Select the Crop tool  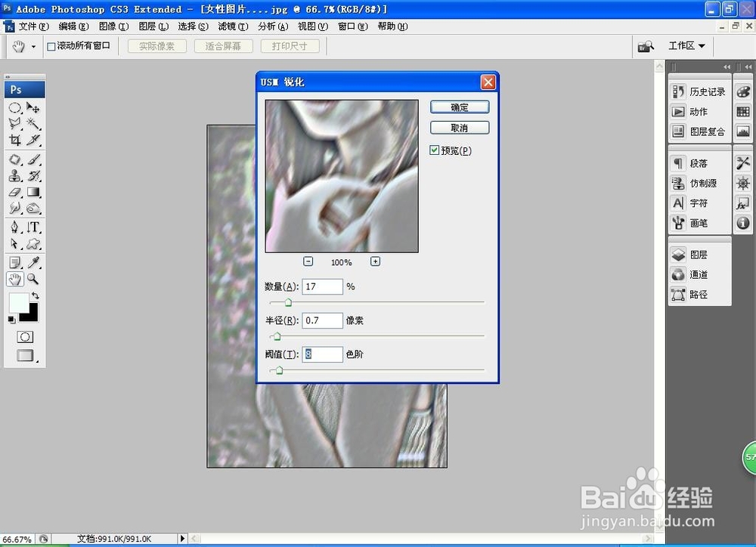click(x=15, y=140)
